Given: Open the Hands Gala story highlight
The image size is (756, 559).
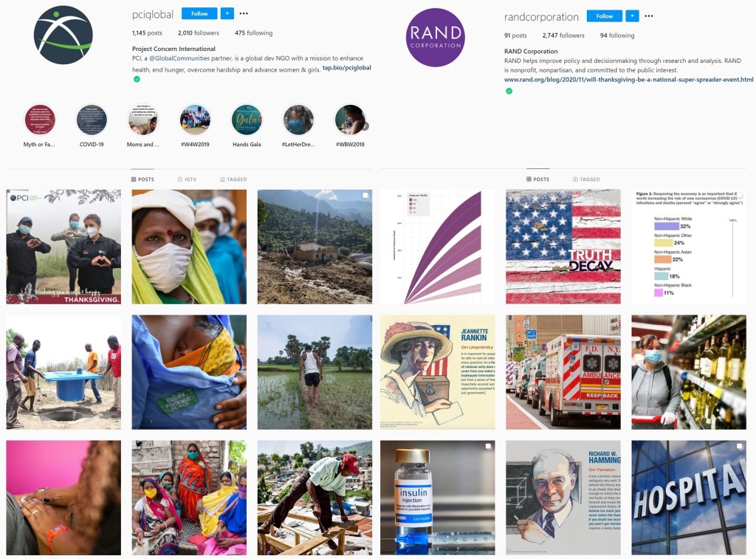Looking at the screenshot, I should pos(247,120).
